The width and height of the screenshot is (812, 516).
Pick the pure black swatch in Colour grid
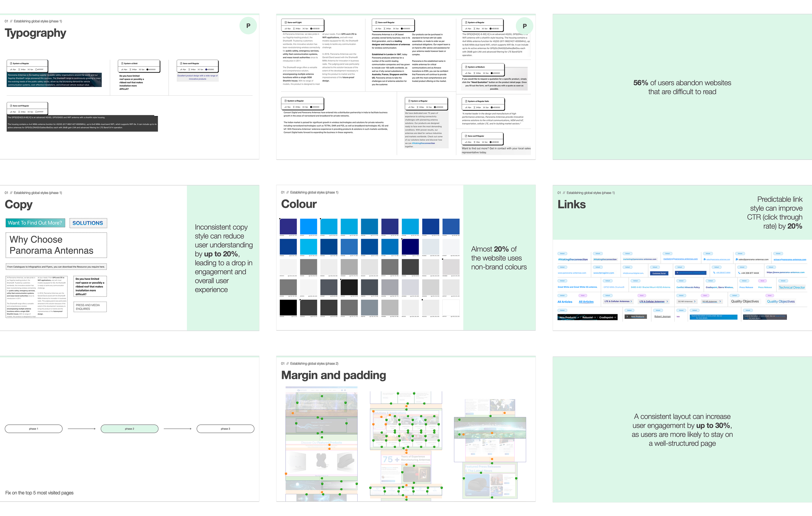[288, 308]
